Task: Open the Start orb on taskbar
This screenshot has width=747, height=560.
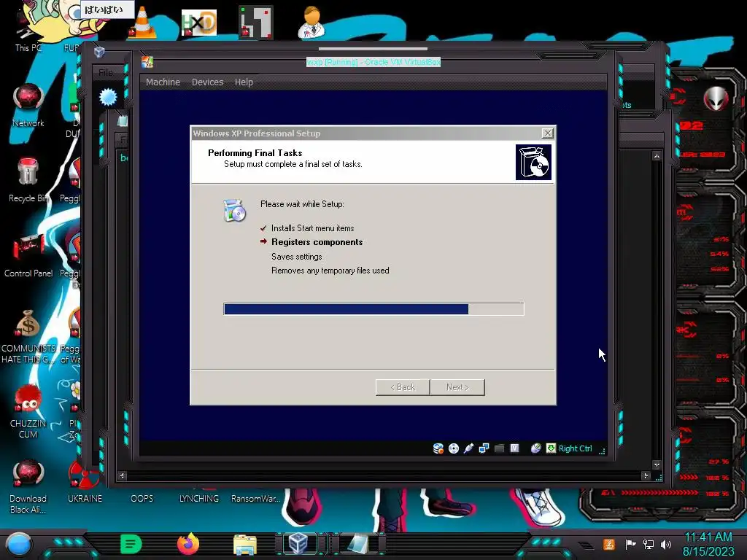Action: point(19,545)
